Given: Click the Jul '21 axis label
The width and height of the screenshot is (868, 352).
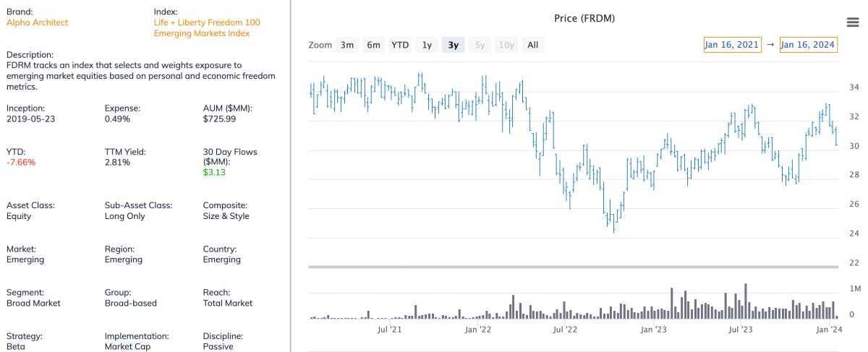Looking at the screenshot, I should coord(390,330).
